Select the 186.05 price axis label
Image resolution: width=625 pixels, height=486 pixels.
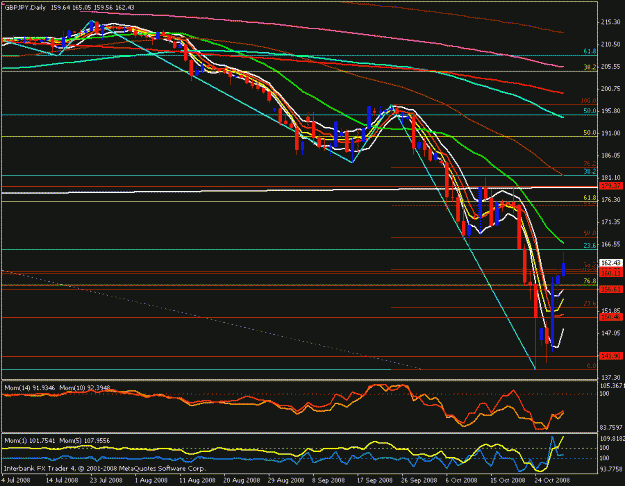[x=610, y=155]
